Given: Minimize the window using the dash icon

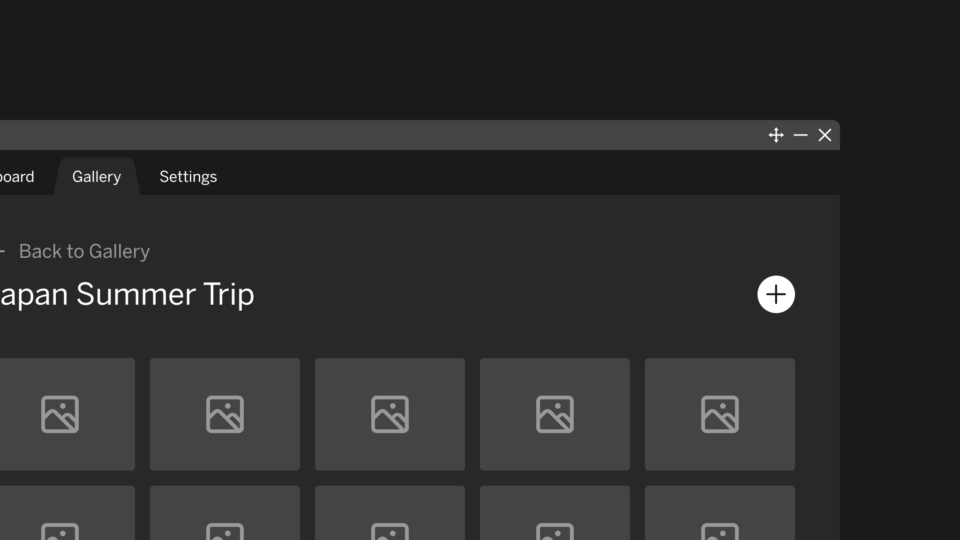Looking at the screenshot, I should (x=800, y=135).
